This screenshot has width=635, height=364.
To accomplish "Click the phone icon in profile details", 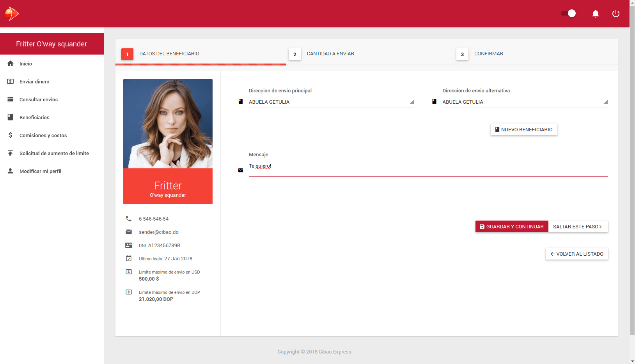I will coord(129,219).
